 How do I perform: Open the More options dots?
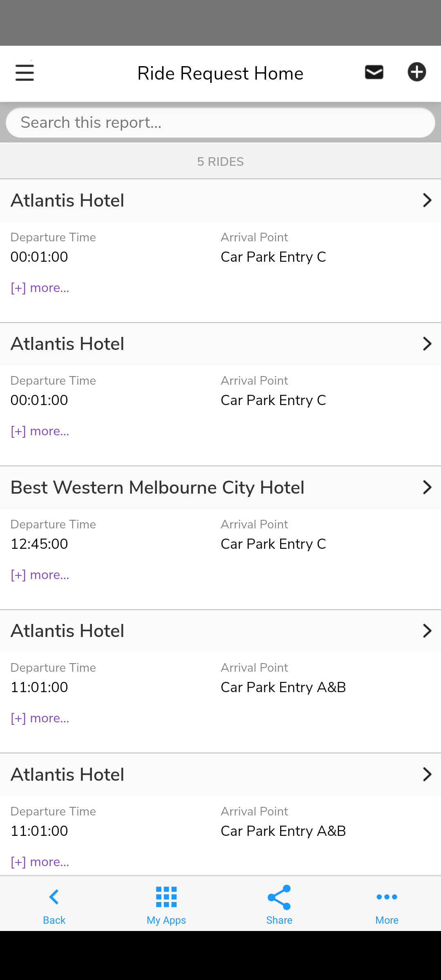click(x=387, y=898)
